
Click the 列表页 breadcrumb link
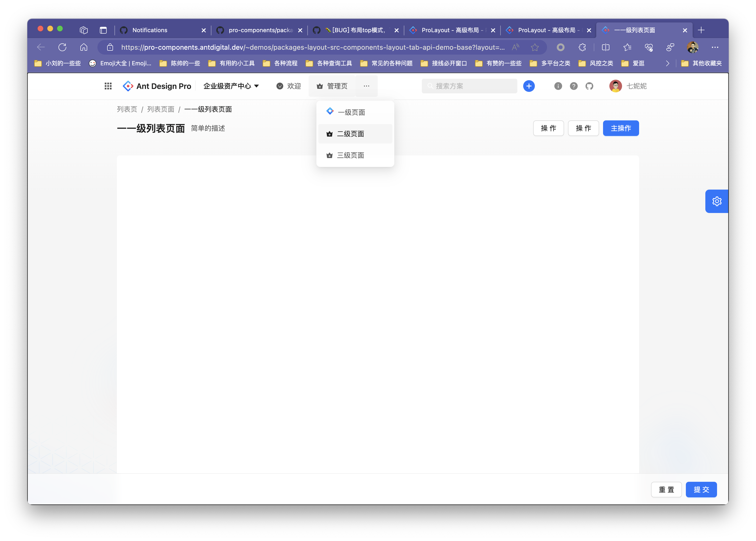[x=127, y=109]
